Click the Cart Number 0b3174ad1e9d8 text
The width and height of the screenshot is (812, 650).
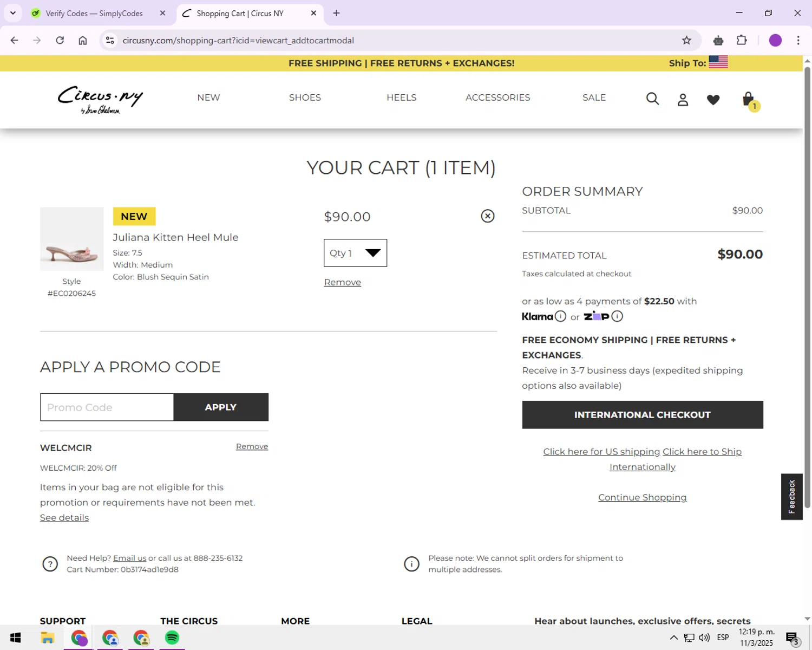pos(122,570)
